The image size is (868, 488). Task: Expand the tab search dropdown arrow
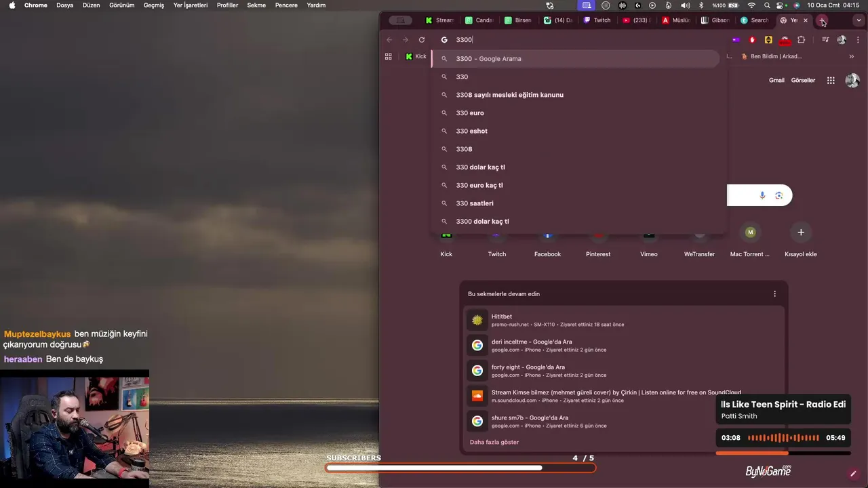859,20
